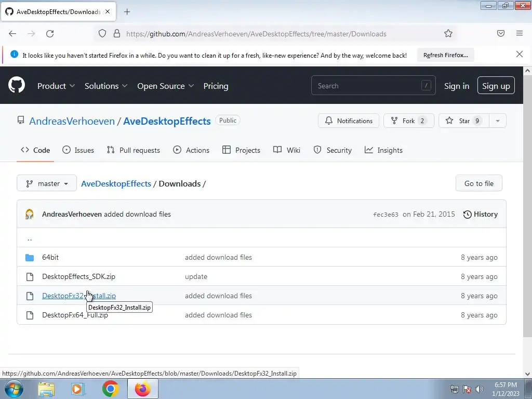Screen dimensions: 532x399
Task: Click the page scrollbar down arrow
Action: pyautogui.click(x=527, y=374)
